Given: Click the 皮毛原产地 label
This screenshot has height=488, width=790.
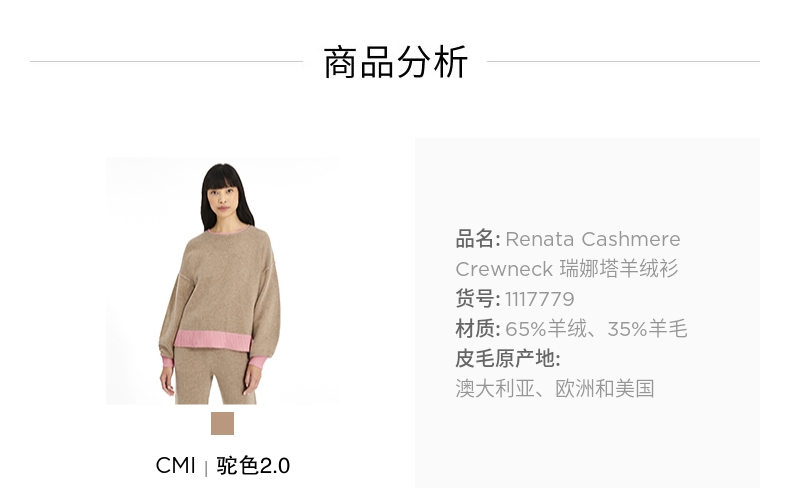Looking at the screenshot, I should [508, 359].
